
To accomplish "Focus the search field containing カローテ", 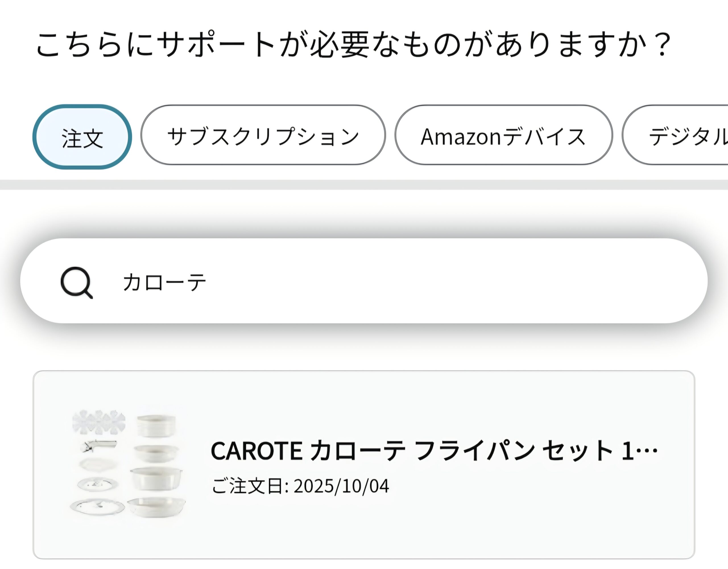I will click(x=364, y=281).
